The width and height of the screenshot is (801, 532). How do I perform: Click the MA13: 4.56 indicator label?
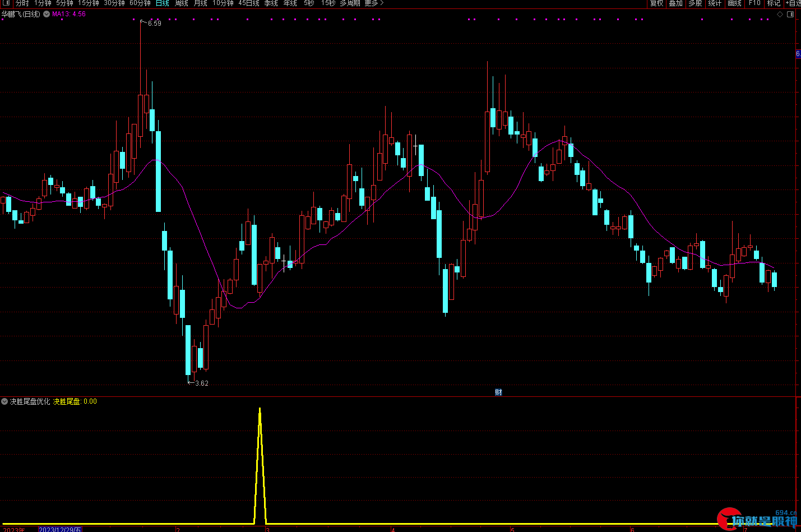coord(69,14)
